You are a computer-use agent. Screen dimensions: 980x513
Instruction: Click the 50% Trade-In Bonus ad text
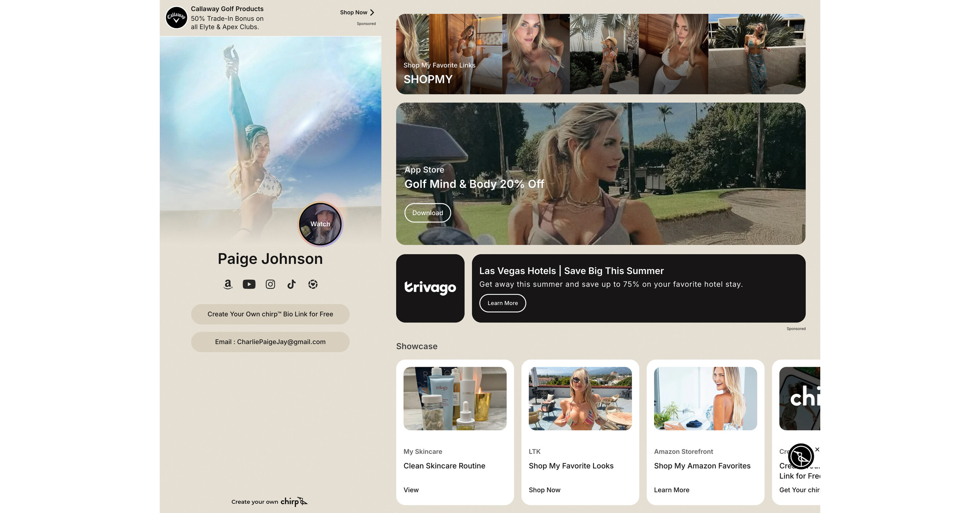(227, 23)
